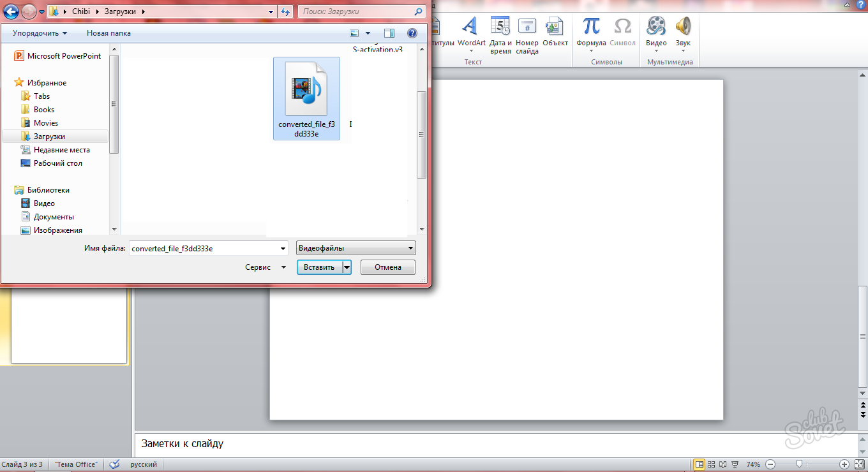The image size is (868, 472).
Task: Click the zoom in plus button
Action: (844, 464)
